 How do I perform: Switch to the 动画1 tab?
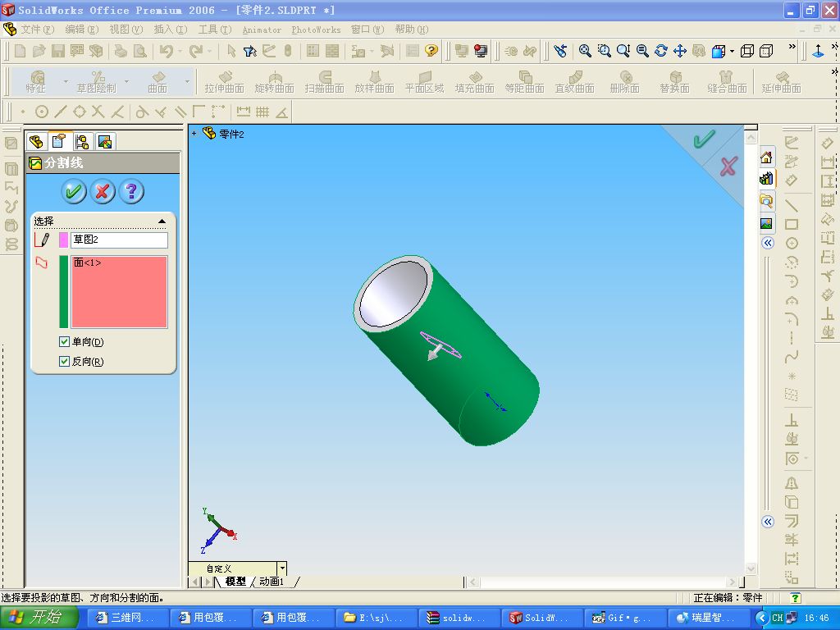coord(272,582)
